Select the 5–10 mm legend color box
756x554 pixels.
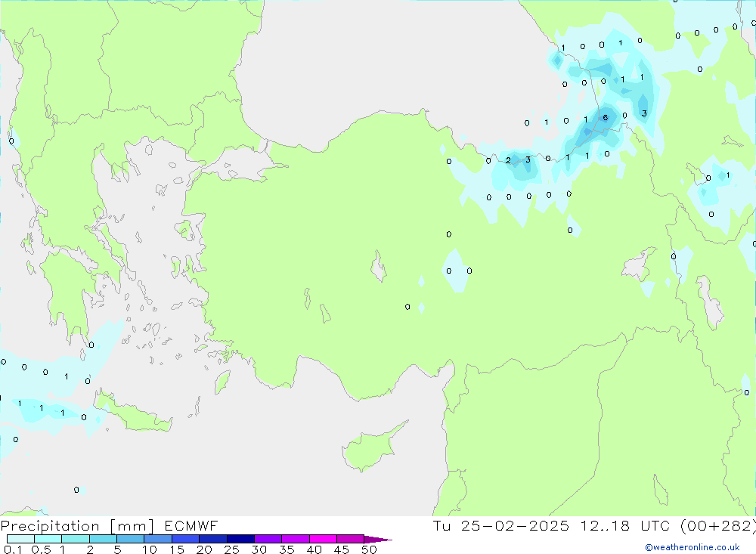[x=131, y=539]
